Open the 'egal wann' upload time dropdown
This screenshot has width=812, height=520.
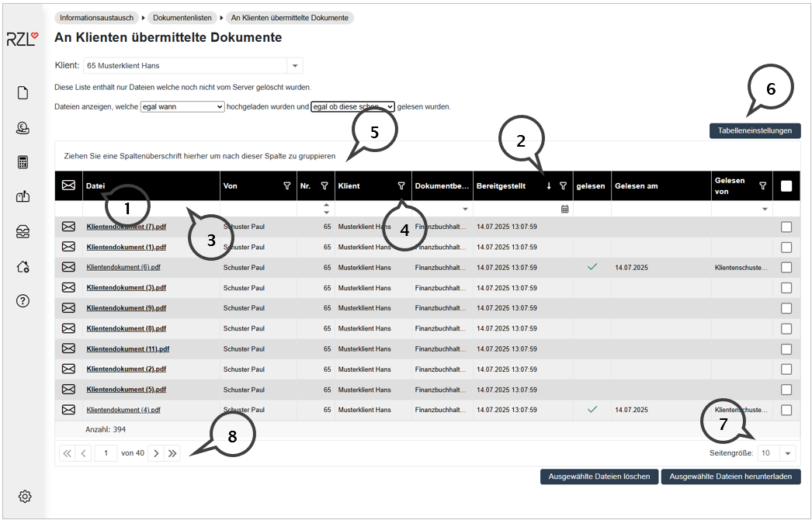pos(182,106)
